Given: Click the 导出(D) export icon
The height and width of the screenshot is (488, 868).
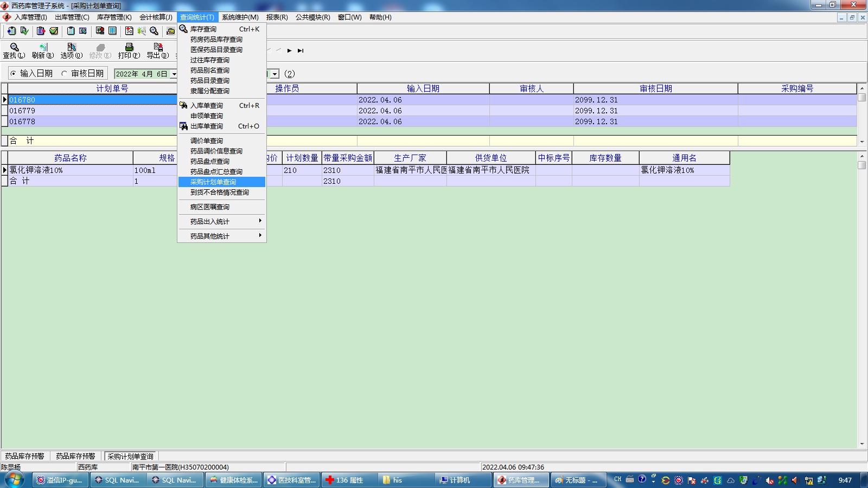Looking at the screenshot, I should [x=158, y=50].
